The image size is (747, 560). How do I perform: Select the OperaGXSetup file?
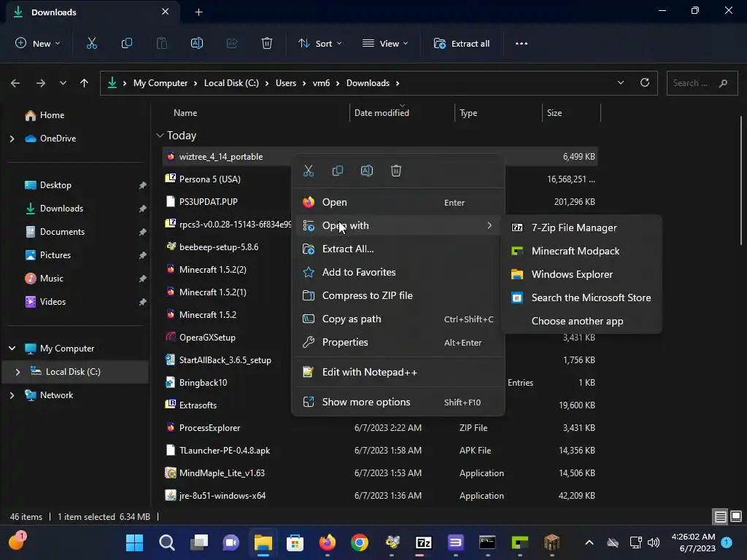pyautogui.click(x=207, y=337)
